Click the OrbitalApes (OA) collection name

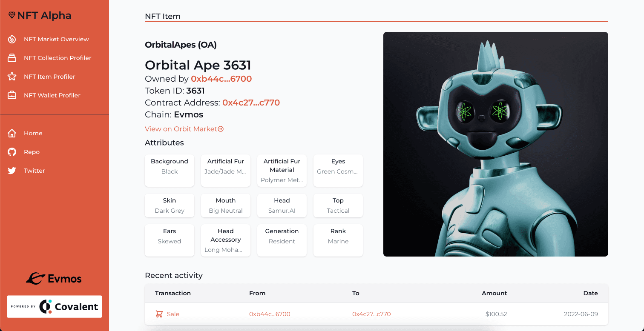[x=181, y=45]
